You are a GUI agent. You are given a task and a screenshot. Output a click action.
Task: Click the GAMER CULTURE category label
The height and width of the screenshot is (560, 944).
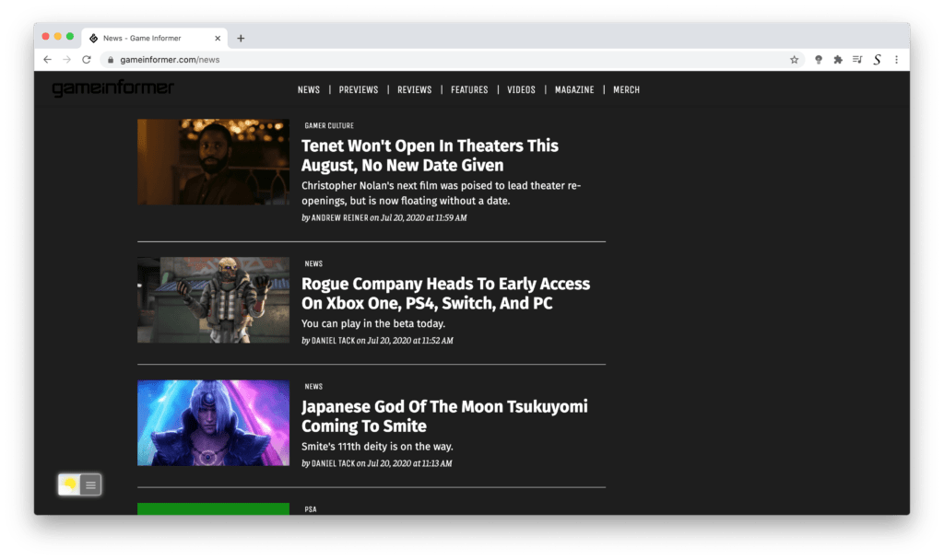pos(329,125)
